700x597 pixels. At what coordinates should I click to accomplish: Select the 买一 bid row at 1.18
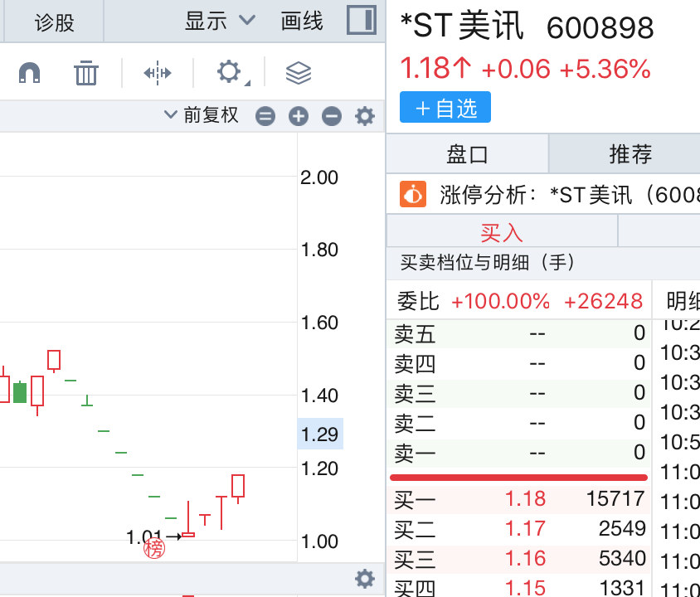tap(519, 499)
